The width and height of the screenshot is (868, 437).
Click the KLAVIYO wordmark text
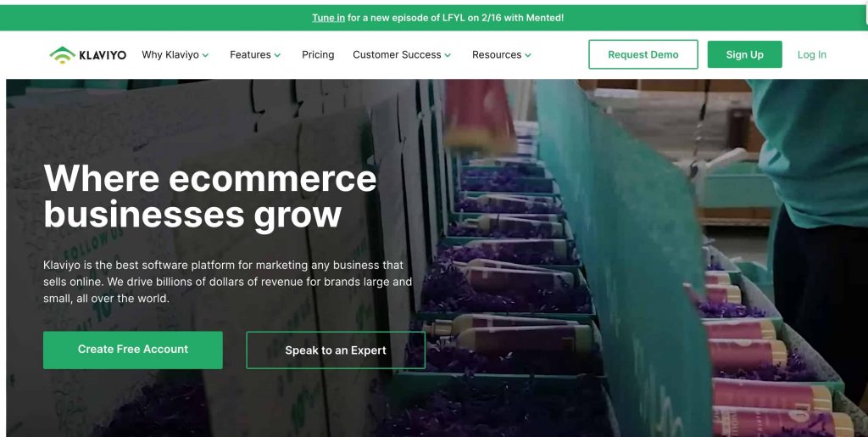[x=103, y=55]
